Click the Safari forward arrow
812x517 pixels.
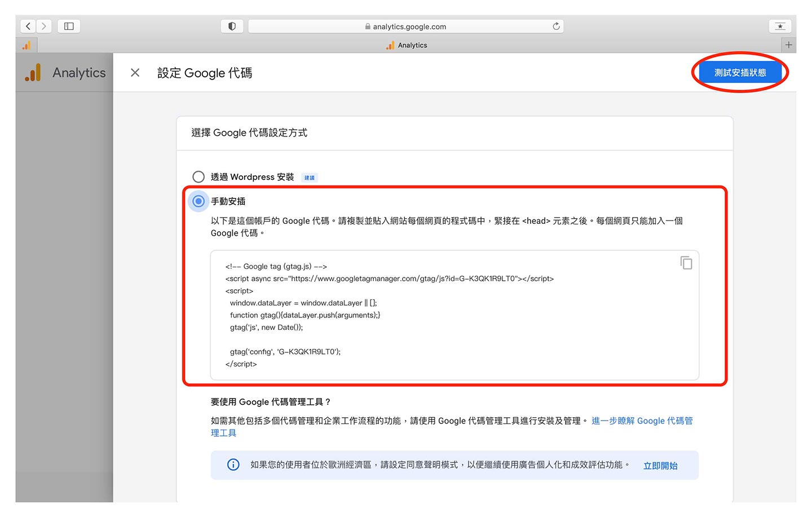44,26
